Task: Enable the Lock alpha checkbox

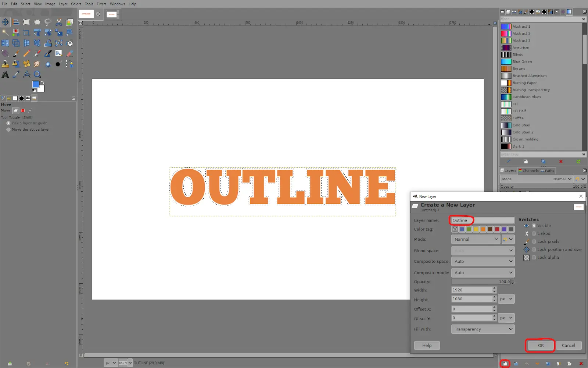Action: click(534, 257)
